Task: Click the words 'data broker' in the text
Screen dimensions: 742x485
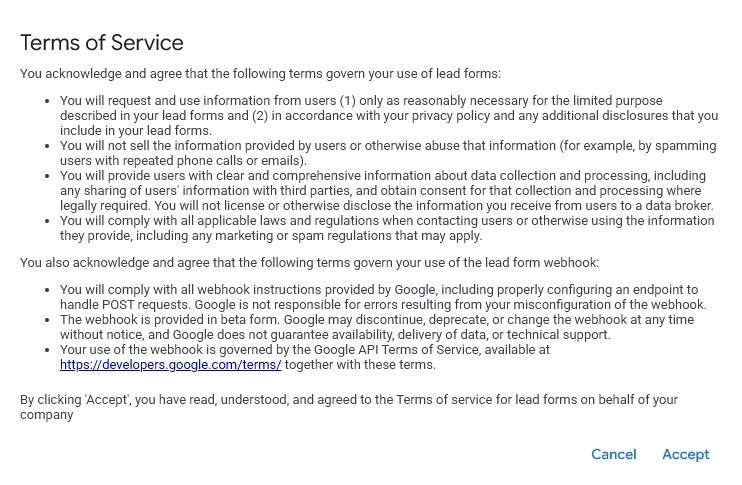Action: [678, 206]
